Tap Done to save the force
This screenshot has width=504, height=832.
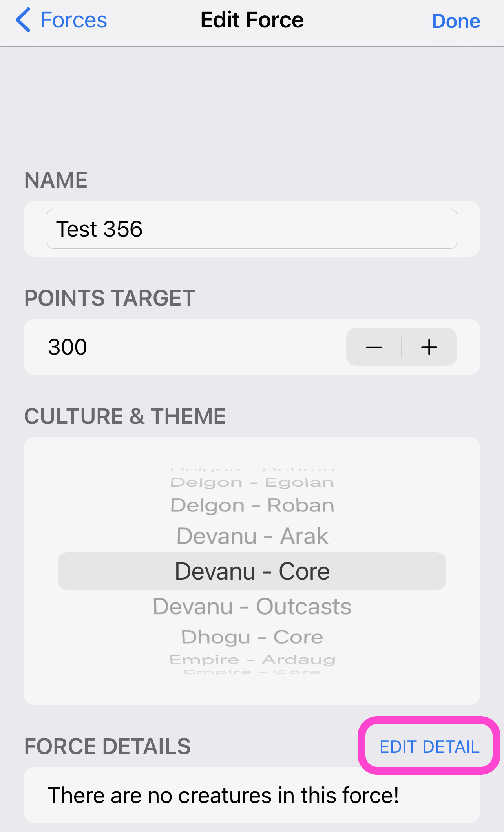456,21
